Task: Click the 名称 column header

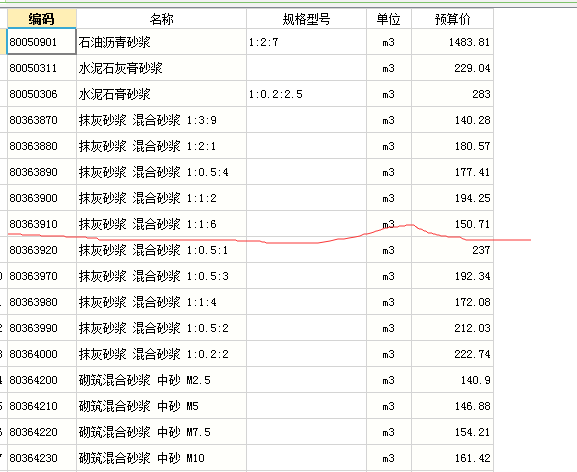Action: click(161, 19)
